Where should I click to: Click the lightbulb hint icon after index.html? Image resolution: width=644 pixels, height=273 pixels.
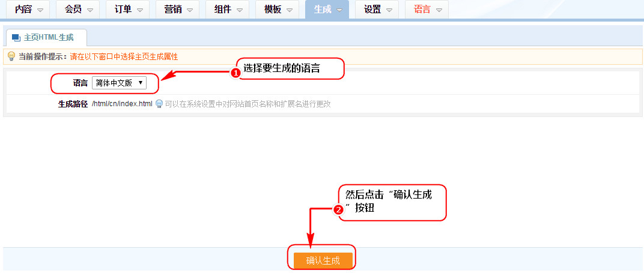159,104
